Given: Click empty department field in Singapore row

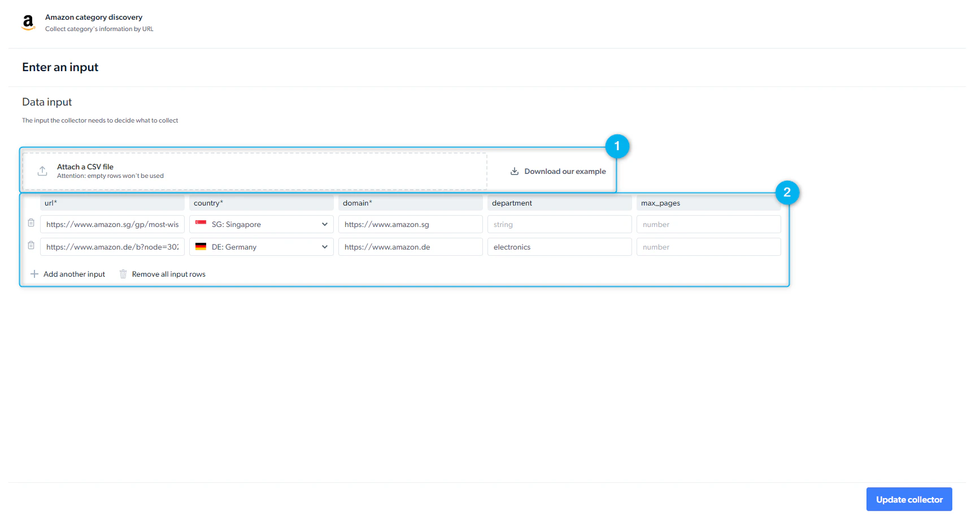Looking at the screenshot, I should click(x=560, y=224).
